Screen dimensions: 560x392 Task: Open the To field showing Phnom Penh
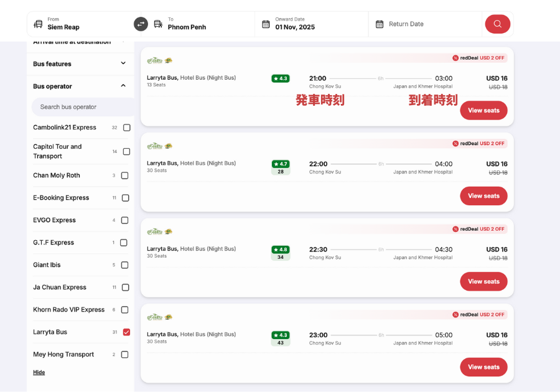coord(198,24)
